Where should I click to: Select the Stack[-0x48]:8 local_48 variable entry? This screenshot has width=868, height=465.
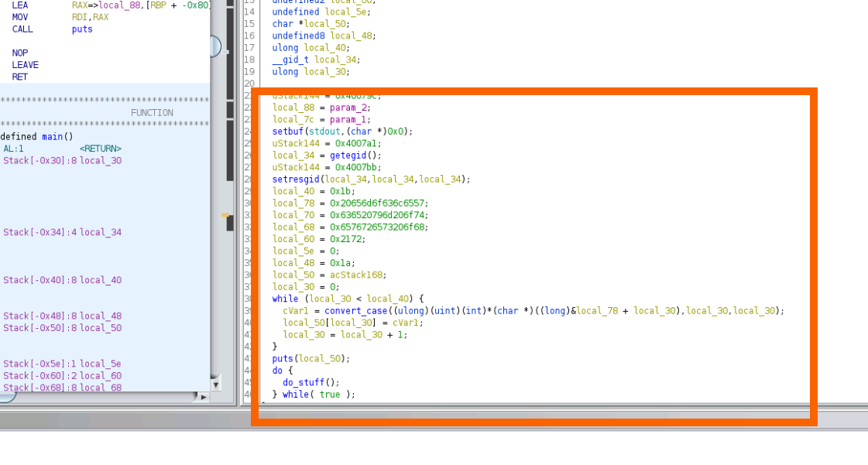click(x=62, y=316)
